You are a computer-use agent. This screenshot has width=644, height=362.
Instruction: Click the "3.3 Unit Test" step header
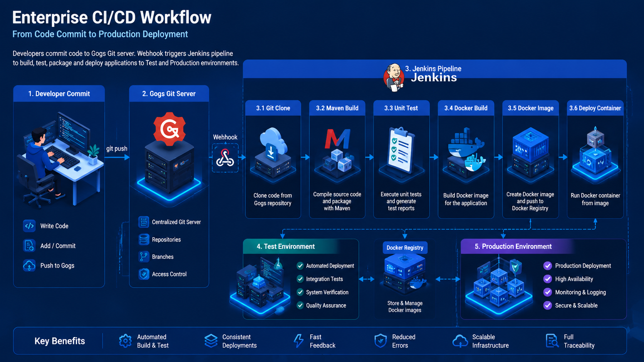(x=401, y=108)
